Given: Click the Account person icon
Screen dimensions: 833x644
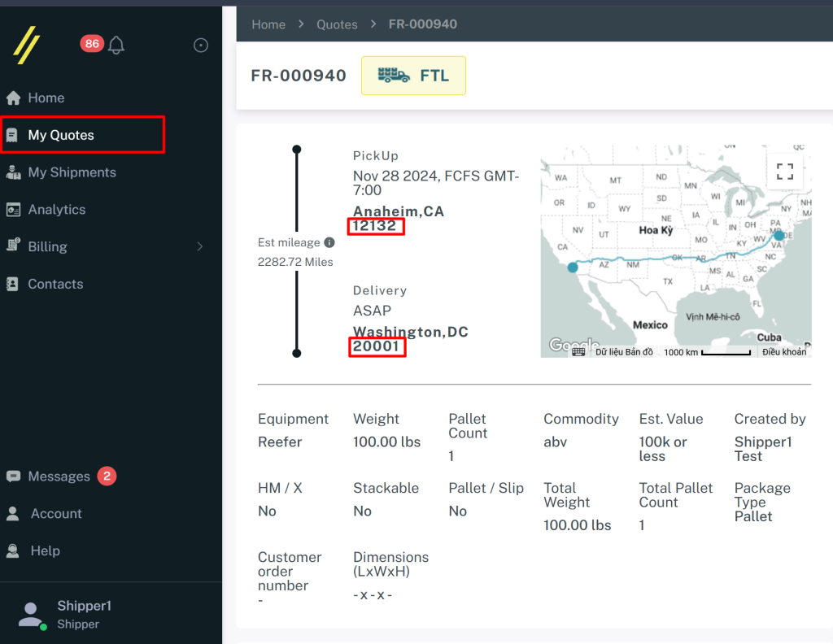Looking at the screenshot, I should coord(13,513).
